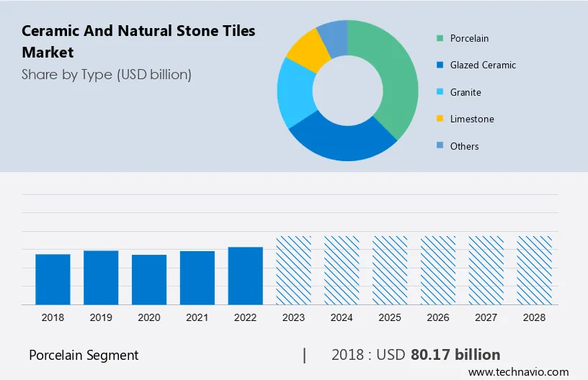This screenshot has width=588, height=380.
Task: Select the Limestone legend label
Action: pos(472,119)
